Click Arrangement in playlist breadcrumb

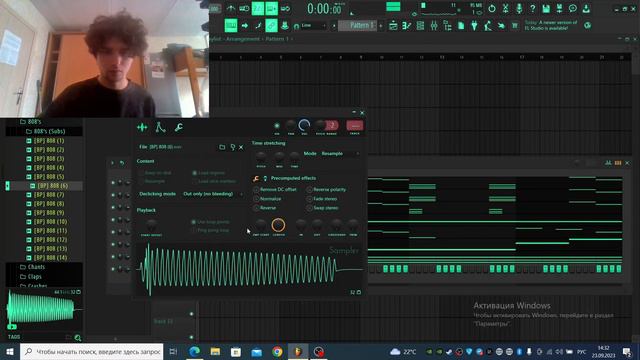pyautogui.click(x=242, y=39)
